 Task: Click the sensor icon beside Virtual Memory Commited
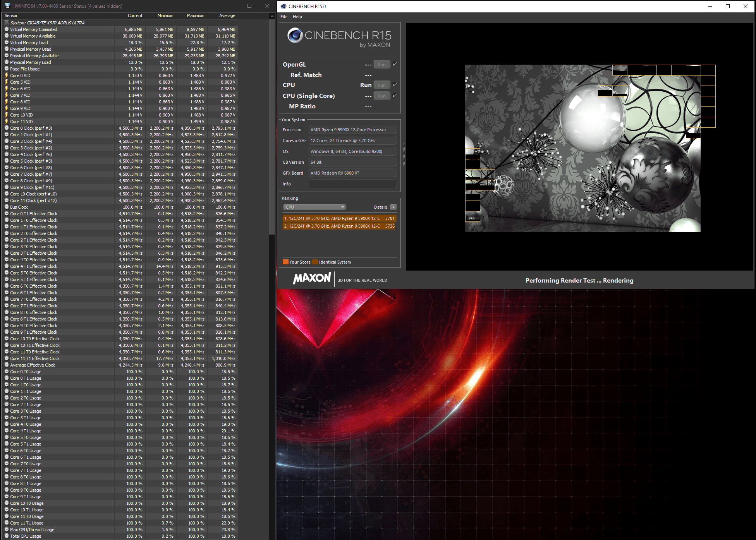click(6, 29)
